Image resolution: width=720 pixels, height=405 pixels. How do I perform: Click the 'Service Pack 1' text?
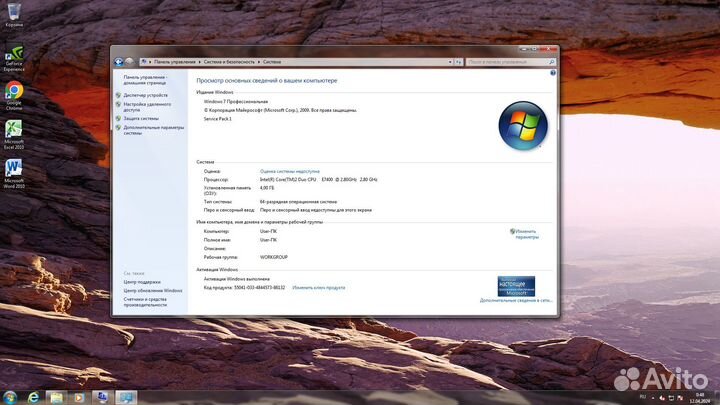coord(218,118)
